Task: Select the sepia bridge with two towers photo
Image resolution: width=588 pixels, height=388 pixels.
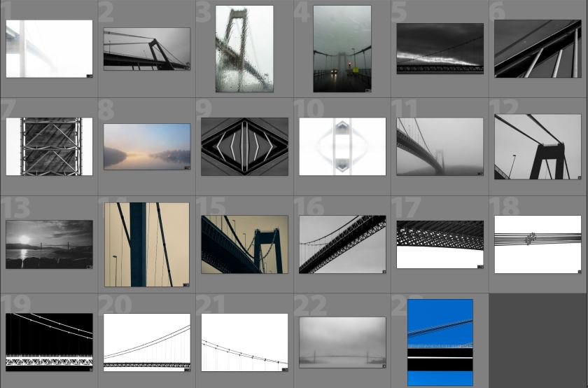Action: point(244,244)
